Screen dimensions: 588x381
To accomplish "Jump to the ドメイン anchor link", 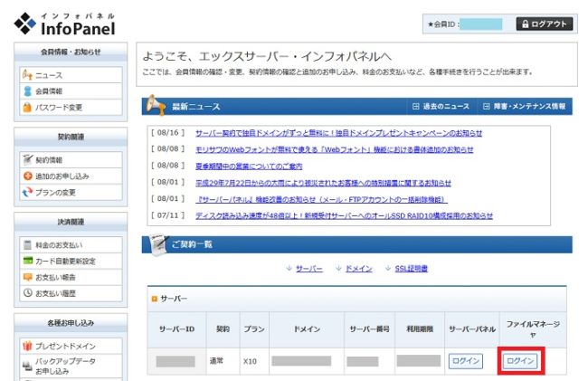I will click(x=358, y=269).
